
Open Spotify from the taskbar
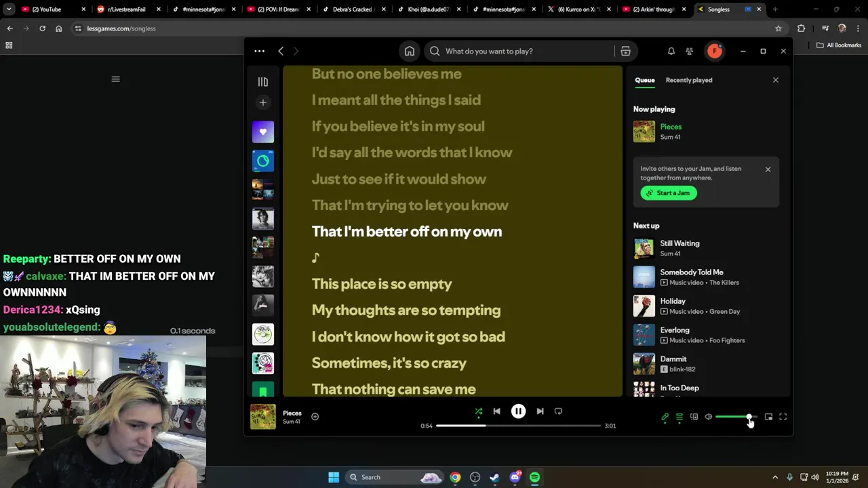(534, 477)
